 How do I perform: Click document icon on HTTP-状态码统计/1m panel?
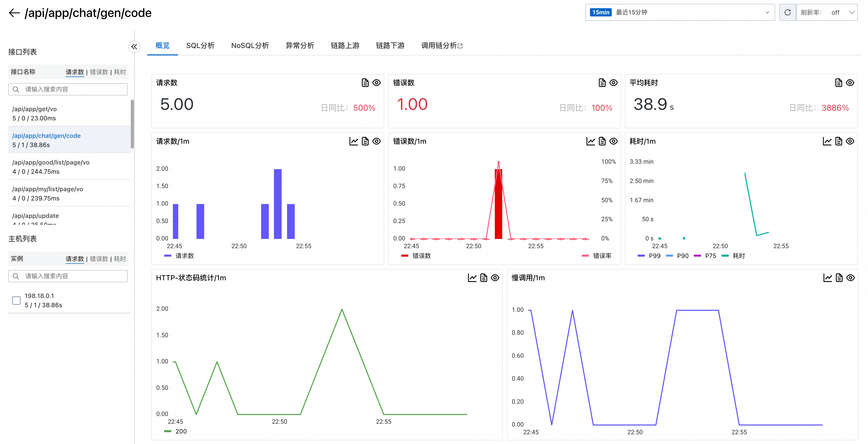tap(484, 278)
